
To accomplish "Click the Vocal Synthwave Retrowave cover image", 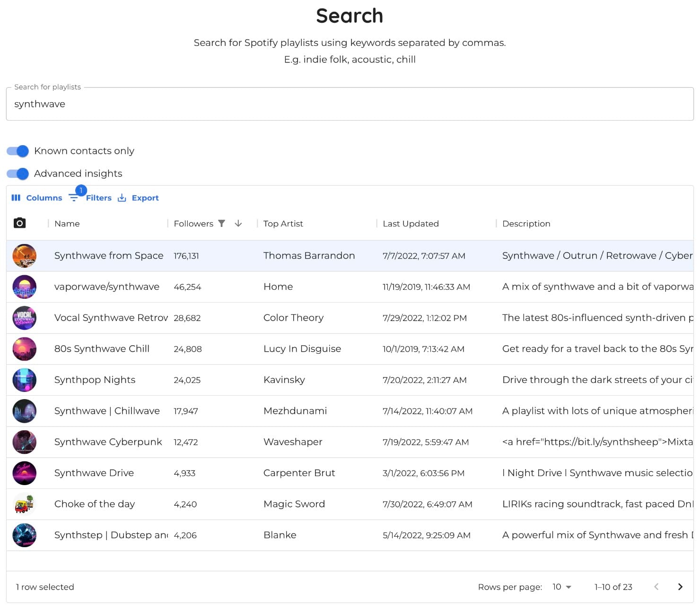I will click(x=25, y=318).
